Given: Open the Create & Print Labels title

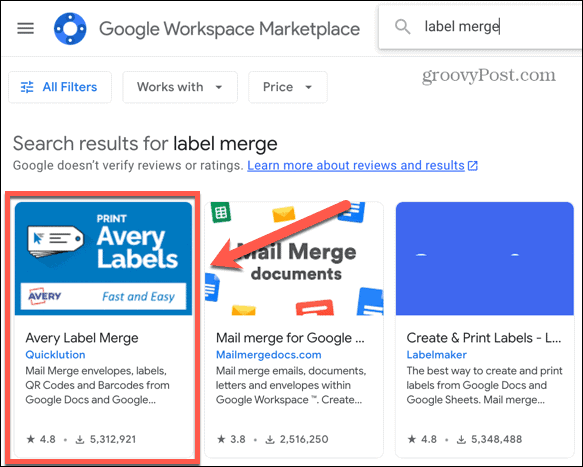Looking at the screenshot, I should point(484,338).
